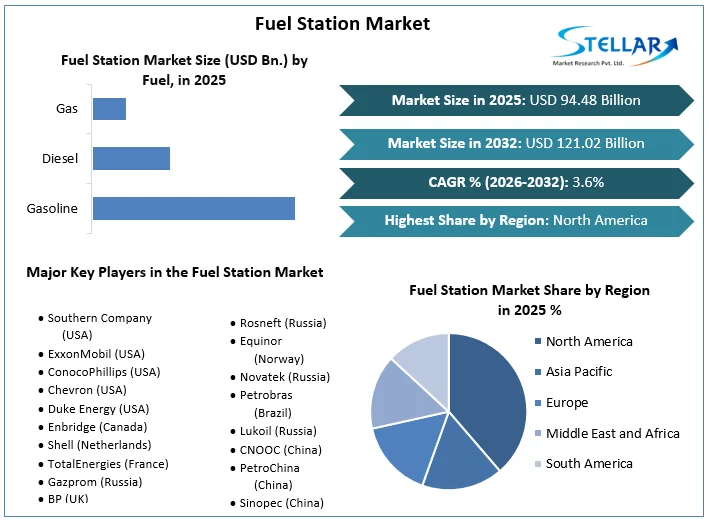Click Lukoil (Russia) list entry

(274, 431)
